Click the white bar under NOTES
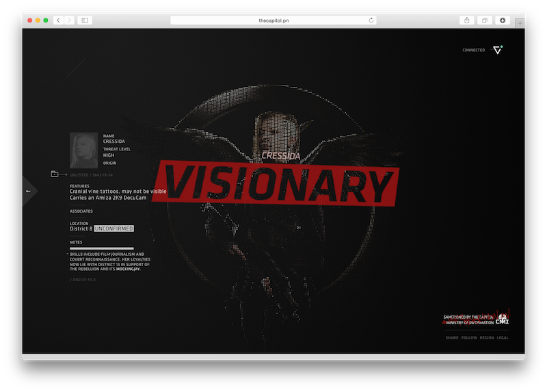 (101, 248)
